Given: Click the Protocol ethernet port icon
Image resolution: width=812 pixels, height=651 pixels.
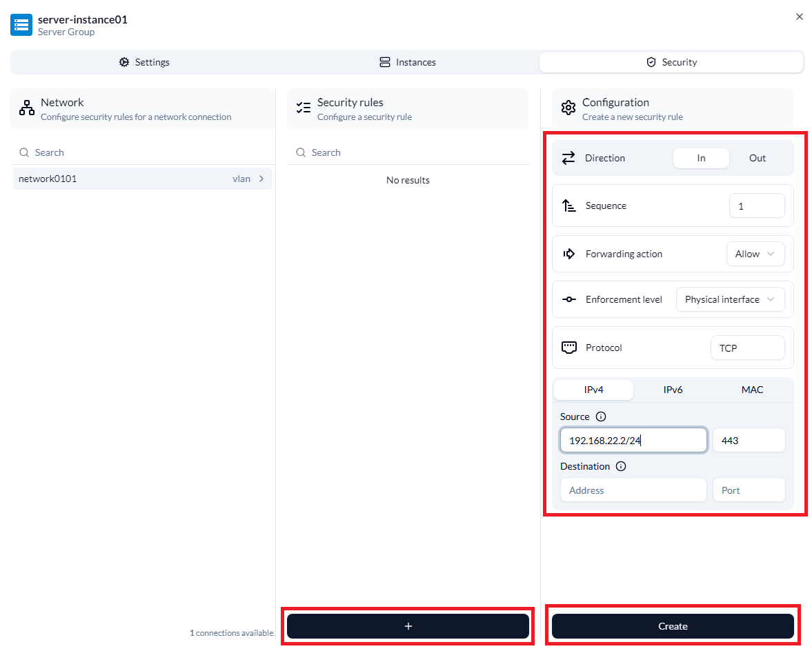Looking at the screenshot, I should [x=569, y=348].
